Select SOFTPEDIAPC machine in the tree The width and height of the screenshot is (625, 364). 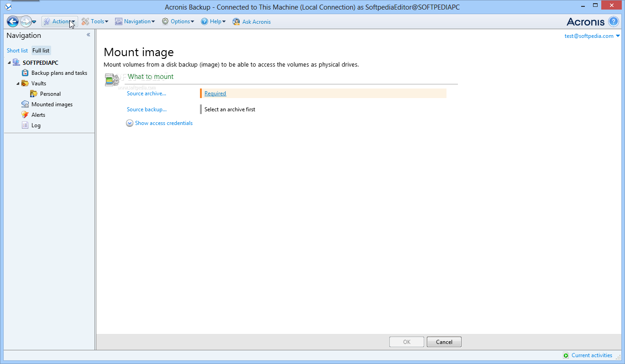(x=40, y=63)
